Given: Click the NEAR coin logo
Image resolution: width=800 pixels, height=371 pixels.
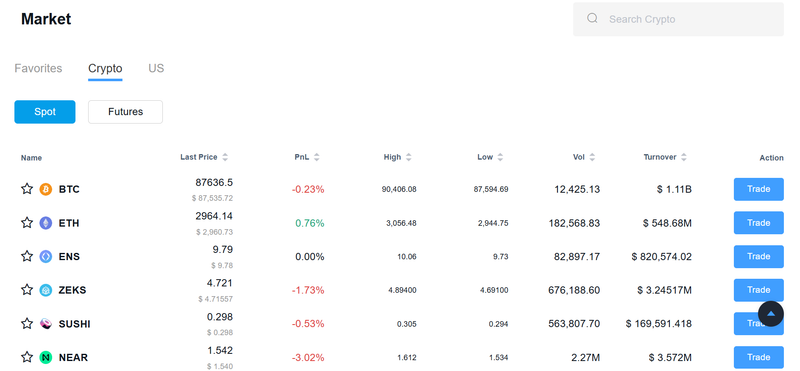Looking at the screenshot, I should 46,357.
